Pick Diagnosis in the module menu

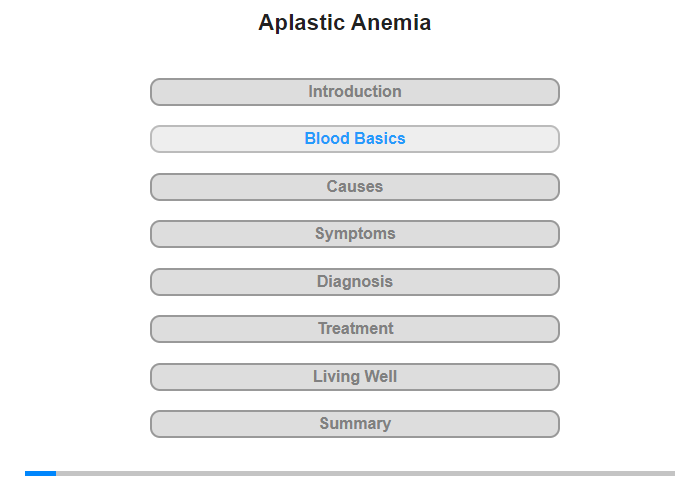coord(354,282)
